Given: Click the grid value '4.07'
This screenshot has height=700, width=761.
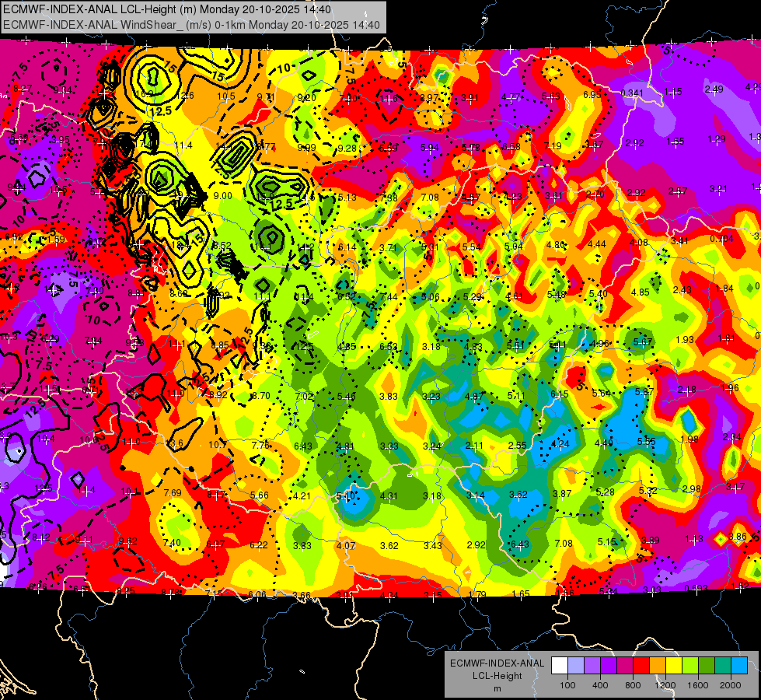Looking at the screenshot, I should tap(346, 545).
